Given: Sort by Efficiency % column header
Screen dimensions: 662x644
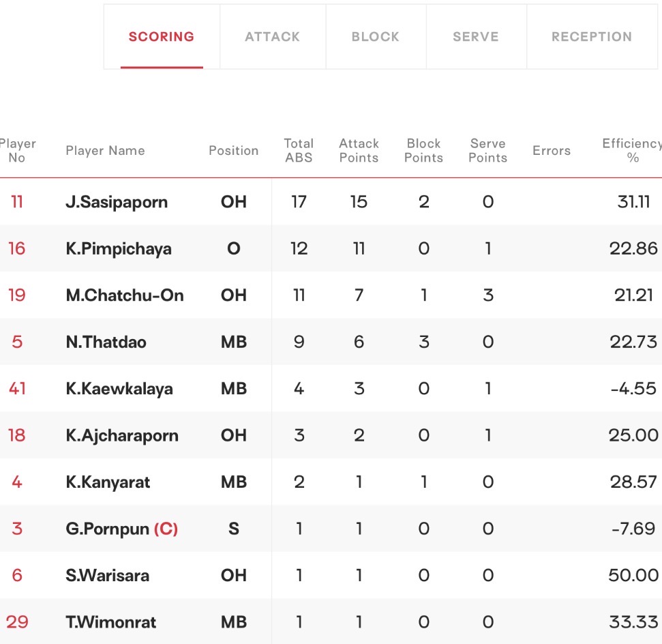Looking at the screenshot, I should 632,151.
